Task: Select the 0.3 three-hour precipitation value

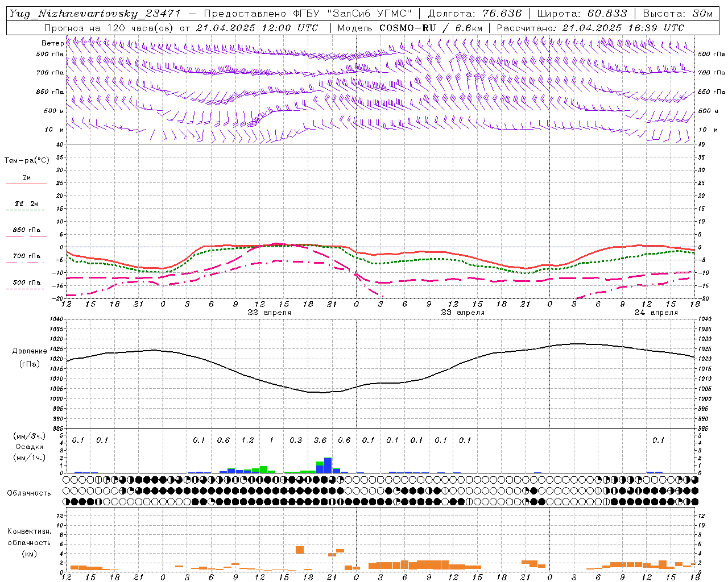Action: (296, 440)
